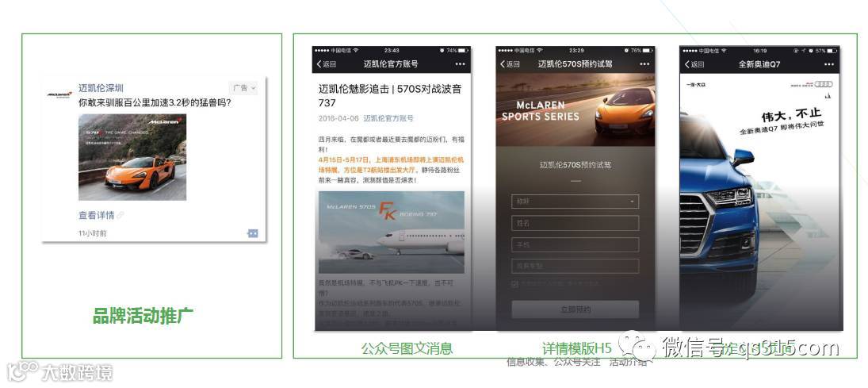Image resolution: width=868 pixels, height=388 pixels.
Task: Open orange McLaren 570S ad image
Action: 132,157
